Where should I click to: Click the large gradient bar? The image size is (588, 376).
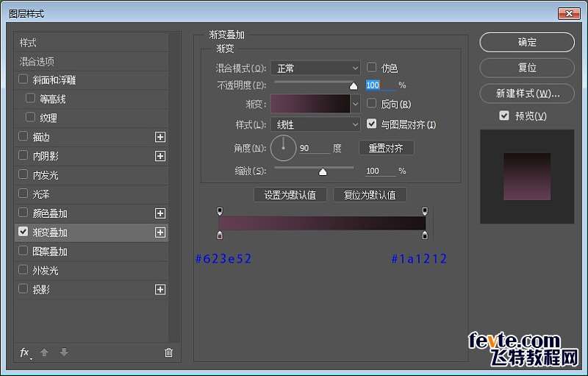[x=322, y=223]
